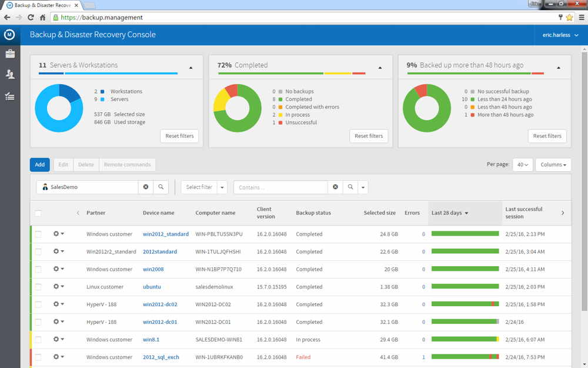Clear the Contains filter text field
The width and height of the screenshot is (588, 368).
pyautogui.click(x=335, y=187)
